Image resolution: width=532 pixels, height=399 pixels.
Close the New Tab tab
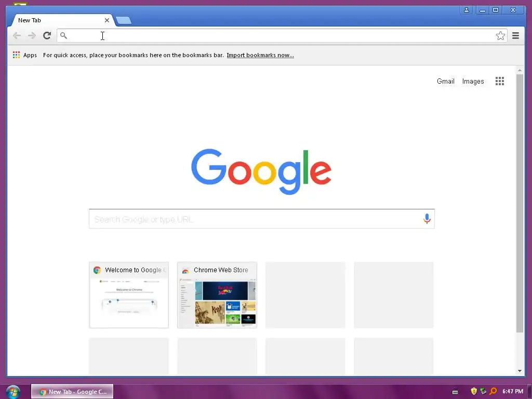tap(107, 20)
